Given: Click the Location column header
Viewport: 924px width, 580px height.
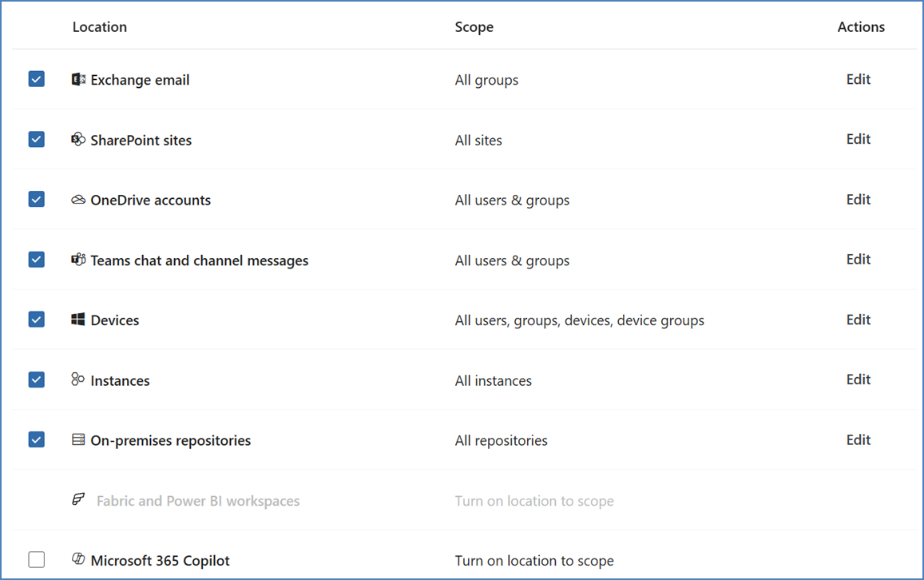Looking at the screenshot, I should [x=100, y=27].
